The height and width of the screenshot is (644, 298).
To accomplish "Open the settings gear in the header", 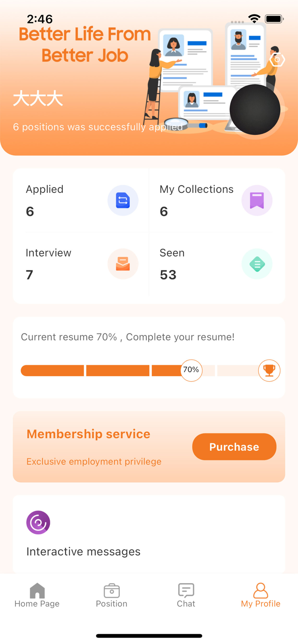I will point(278,60).
